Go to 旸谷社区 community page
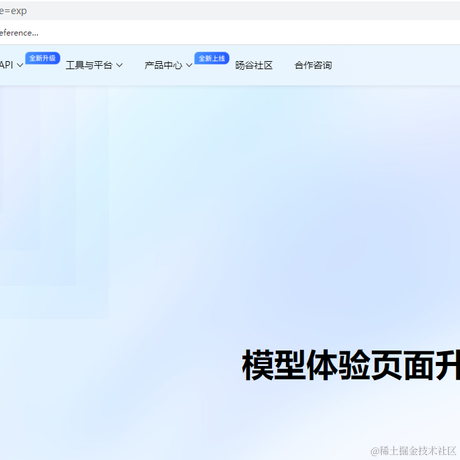Viewport: 460px width, 460px height. 254,65
